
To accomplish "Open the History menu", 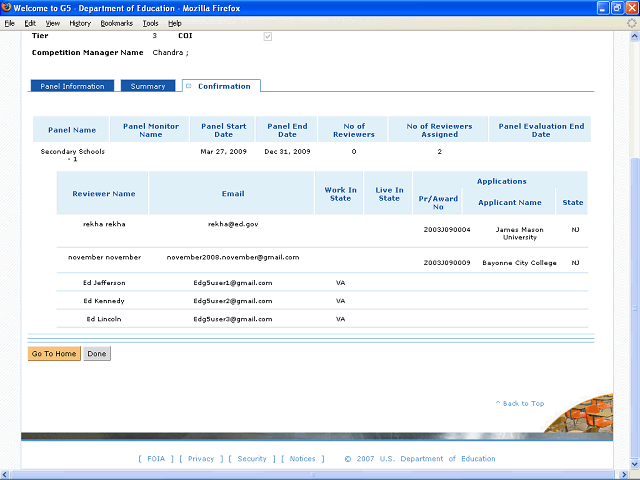I will (80, 23).
